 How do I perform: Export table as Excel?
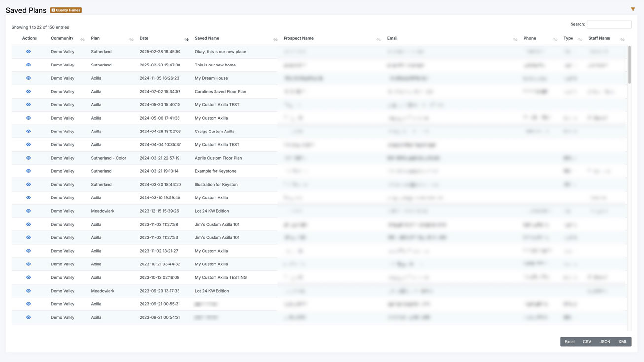570,342
